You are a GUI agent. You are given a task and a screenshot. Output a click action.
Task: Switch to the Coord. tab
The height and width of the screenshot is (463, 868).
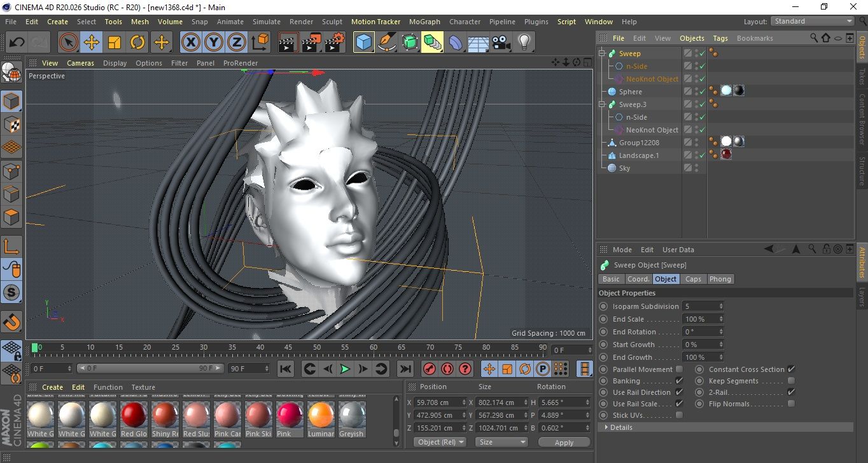coord(638,279)
